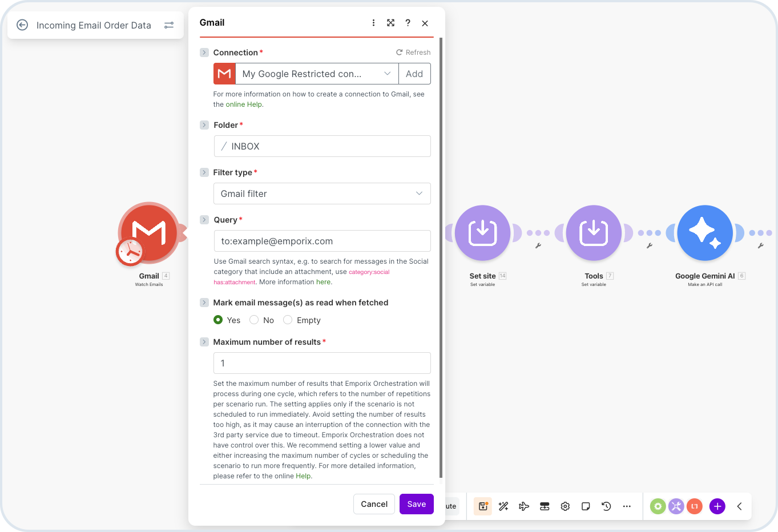Expand the Folder field toggle arrow

tap(204, 125)
